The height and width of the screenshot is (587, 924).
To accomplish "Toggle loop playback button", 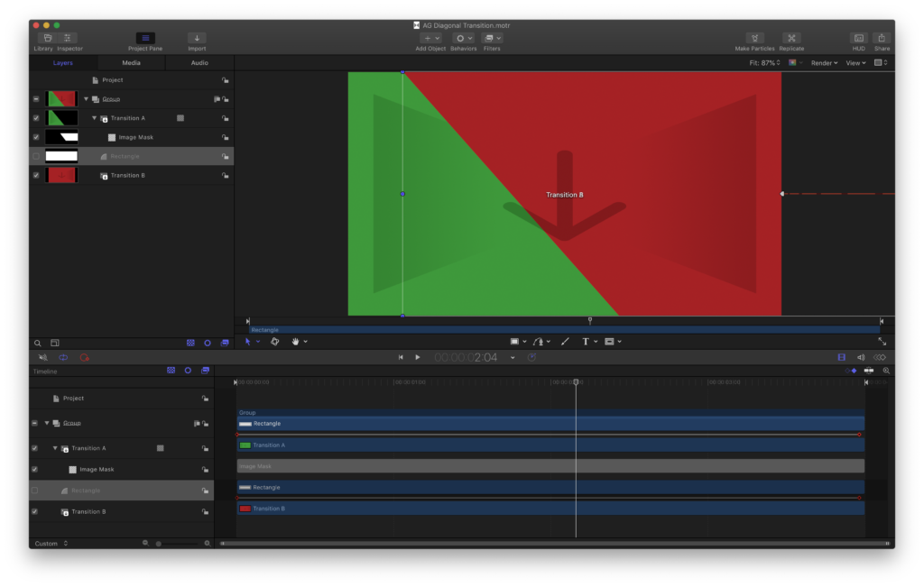I will point(63,357).
